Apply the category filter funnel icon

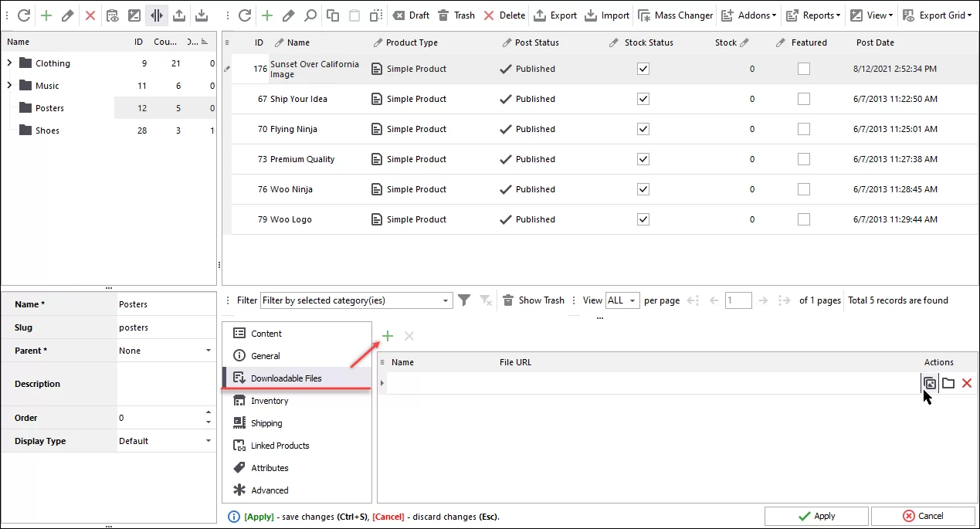(464, 300)
